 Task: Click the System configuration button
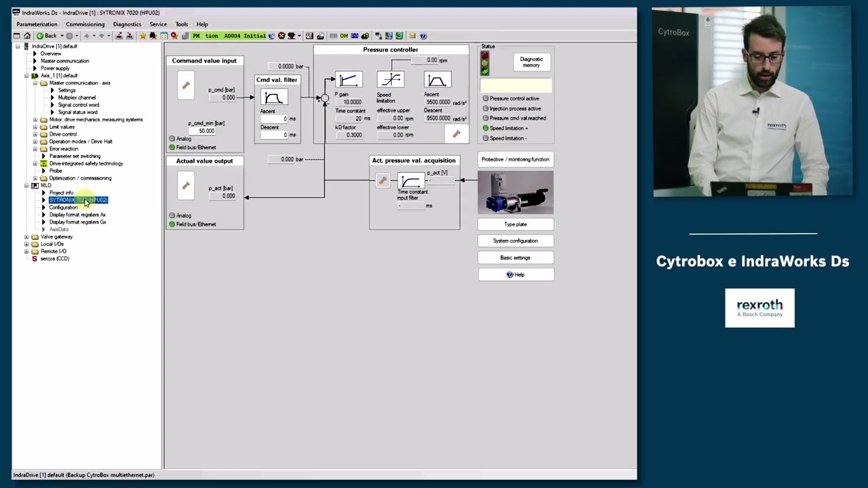click(515, 241)
